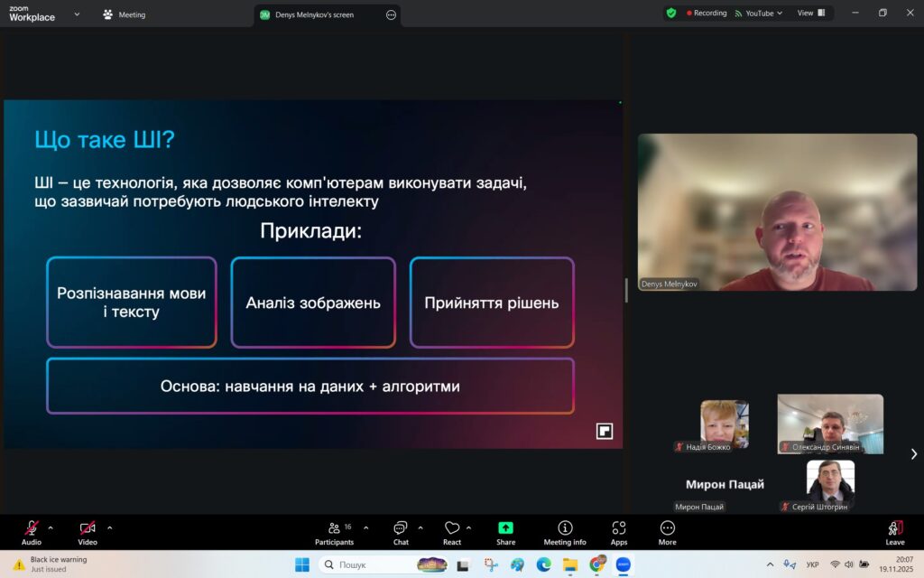The height and width of the screenshot is (578, 924).
Task: Open the View layout menu
Action: click(810, 14)
